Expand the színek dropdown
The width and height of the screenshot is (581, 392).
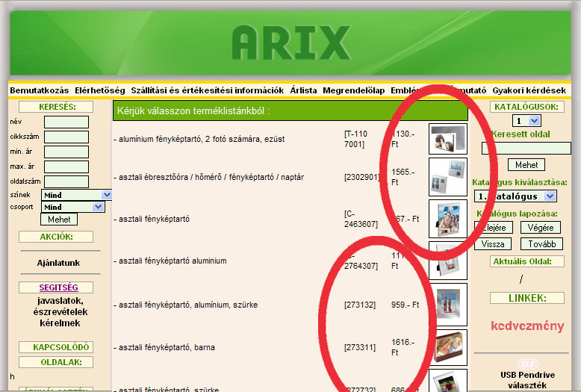[x=76, y=195]
